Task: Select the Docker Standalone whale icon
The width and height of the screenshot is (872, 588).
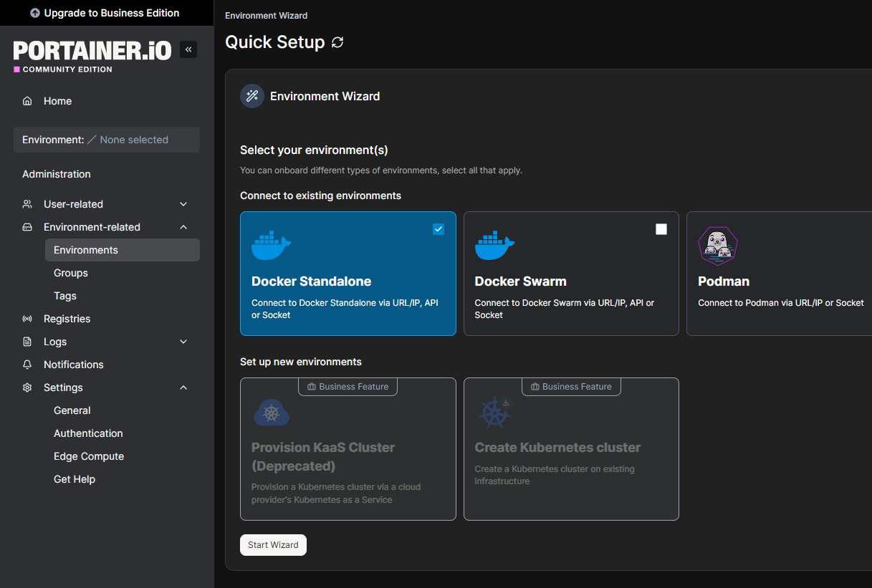Action: [271, 244]
